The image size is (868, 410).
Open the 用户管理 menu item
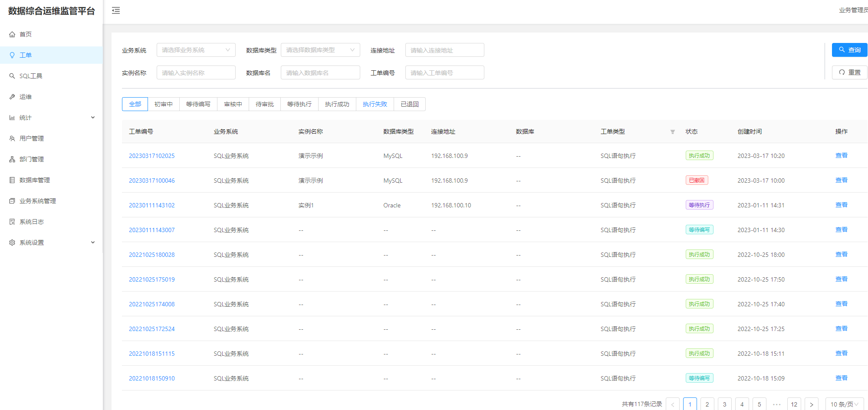click(51, 138)
